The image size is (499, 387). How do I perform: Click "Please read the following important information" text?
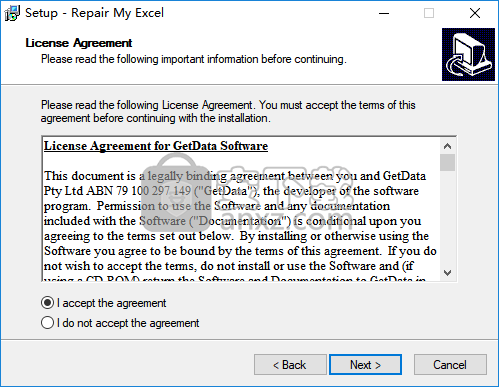tap(194, 59)
